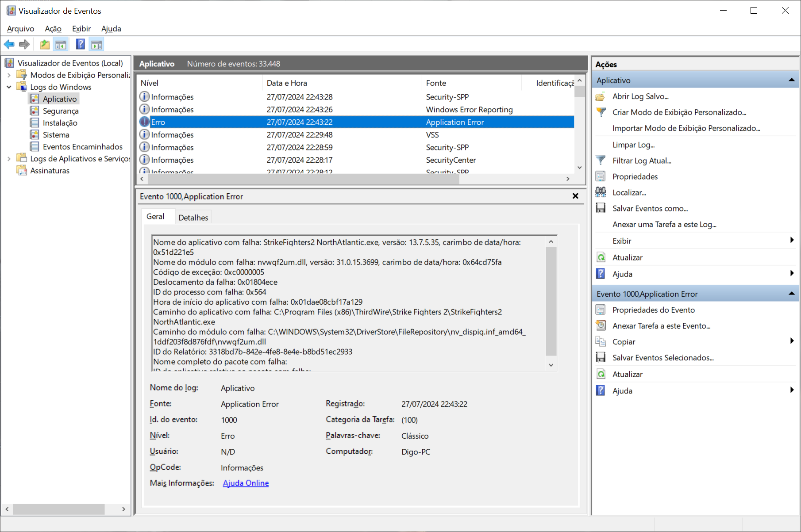
Task: Click the red error icon on Erro row
Action: 144,122
